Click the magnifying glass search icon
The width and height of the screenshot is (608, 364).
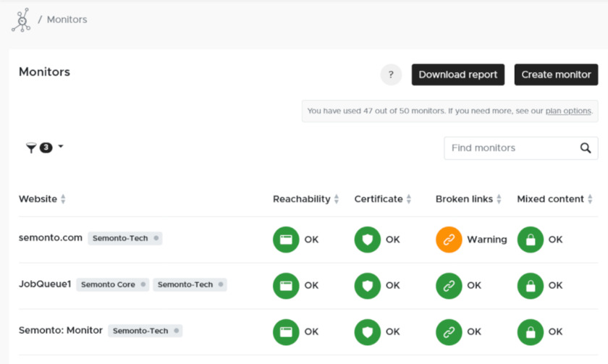(585, 148)
